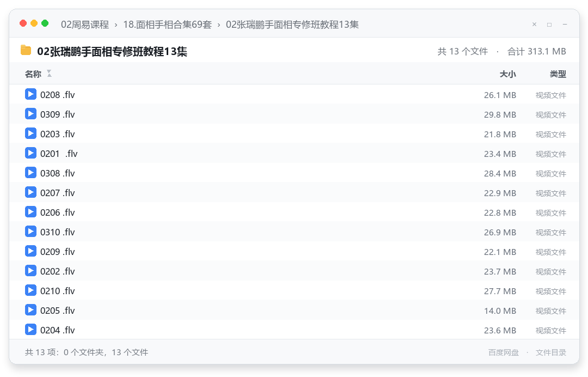
Task: Click the 26.9 MB size value
Action: tap(500, 233)
